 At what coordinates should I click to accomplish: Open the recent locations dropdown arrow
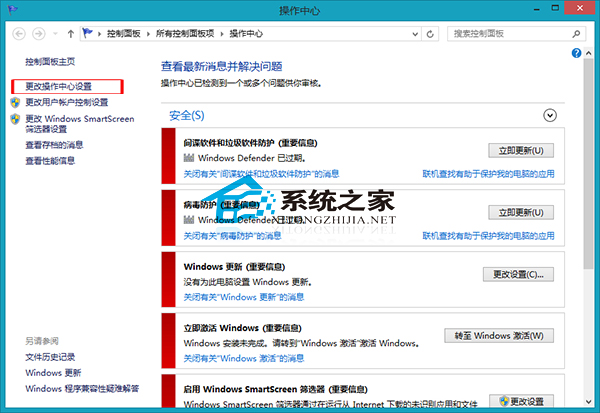55,34
